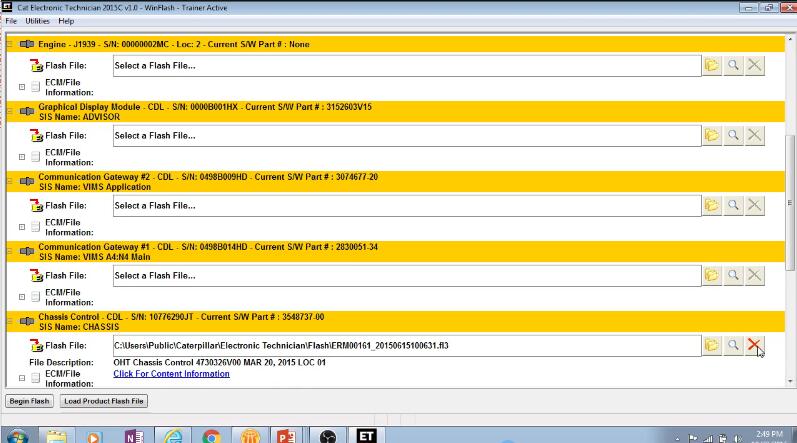Expand ECM/File Information under Engine J1939
Screen dimensions: 797x443
22,86
